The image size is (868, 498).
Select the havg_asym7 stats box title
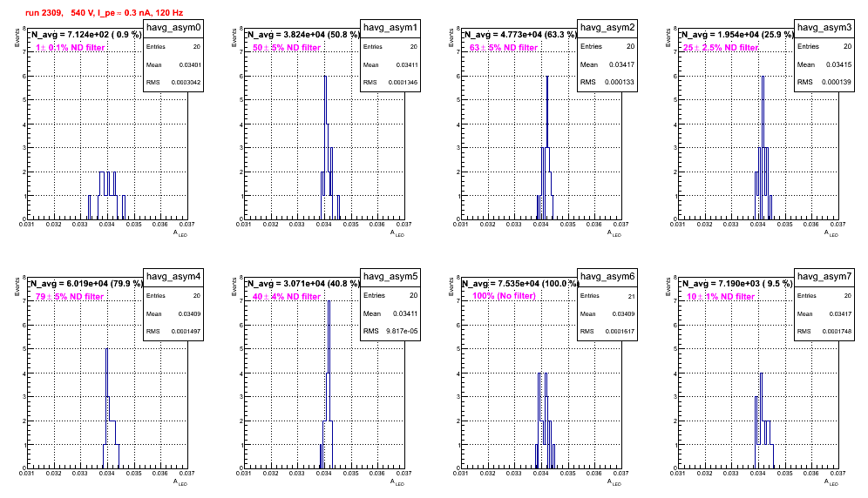(824, 276)
